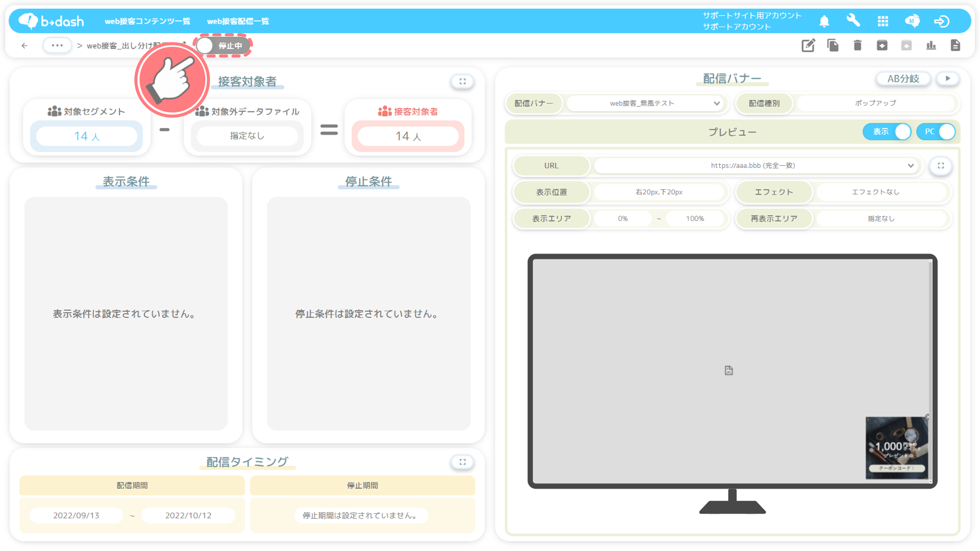Click the 再表示エリア 指定なし value
This screenshot has height=551, width=980.
coord(881,219)
